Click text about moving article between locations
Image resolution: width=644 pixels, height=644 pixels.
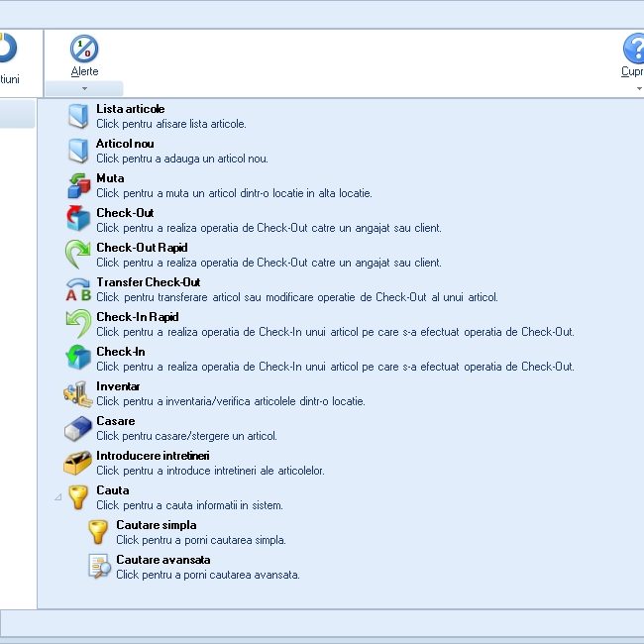(234, 193)
